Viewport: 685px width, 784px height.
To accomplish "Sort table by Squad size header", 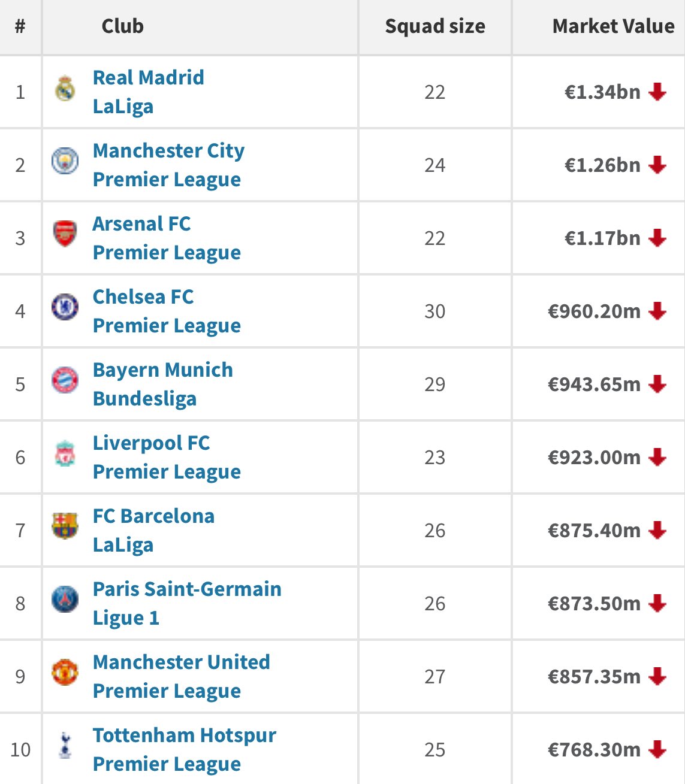I will click(x=435, y=26).
